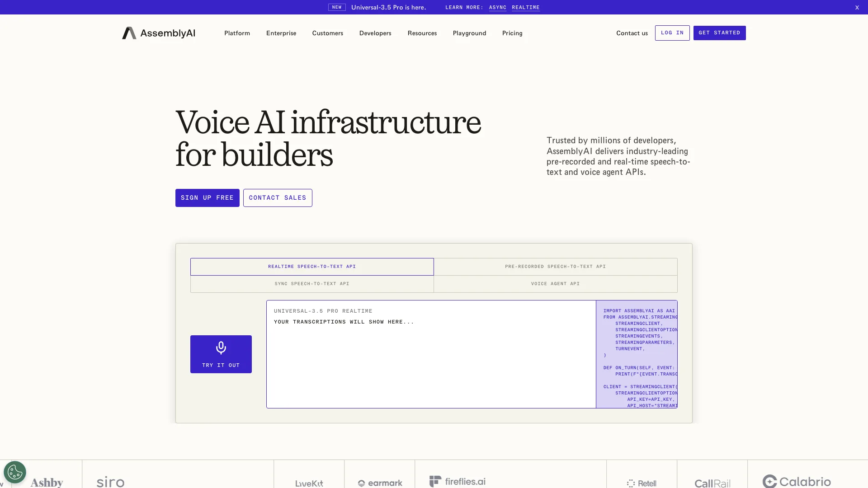This screenshot has height=488, width=868.
Task: Click the Log In button
Action: coord(672,33)
